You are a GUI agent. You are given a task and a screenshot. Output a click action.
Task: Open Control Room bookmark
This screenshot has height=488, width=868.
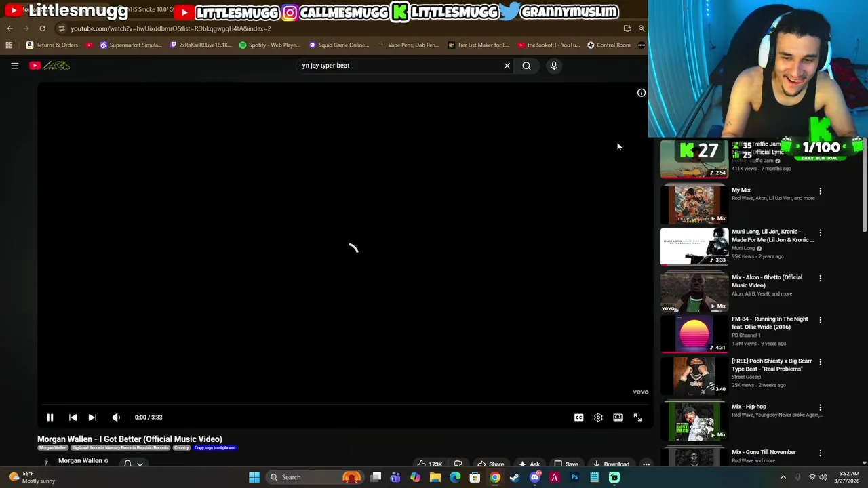(609, 45)
